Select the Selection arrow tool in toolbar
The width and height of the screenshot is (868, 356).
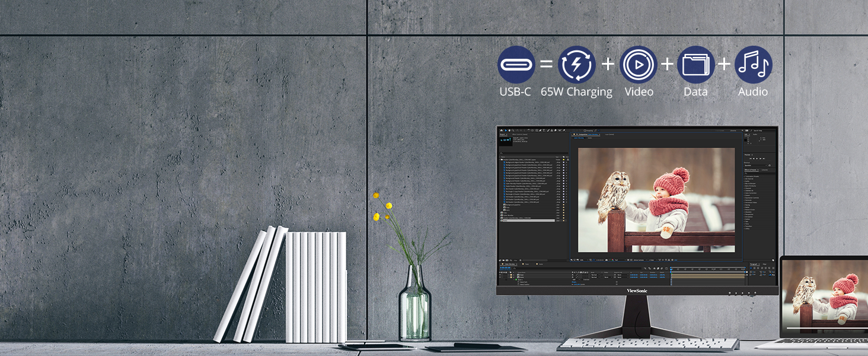[507, 130]
